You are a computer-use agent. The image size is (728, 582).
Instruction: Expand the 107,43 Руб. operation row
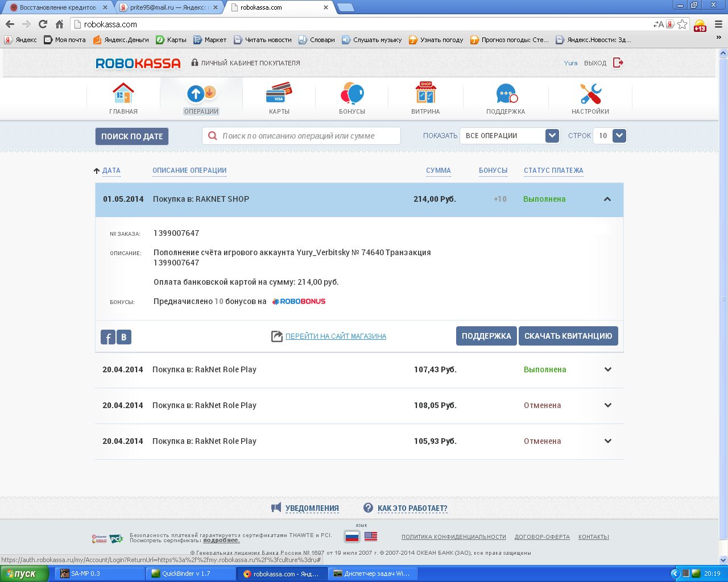[608, 369]
